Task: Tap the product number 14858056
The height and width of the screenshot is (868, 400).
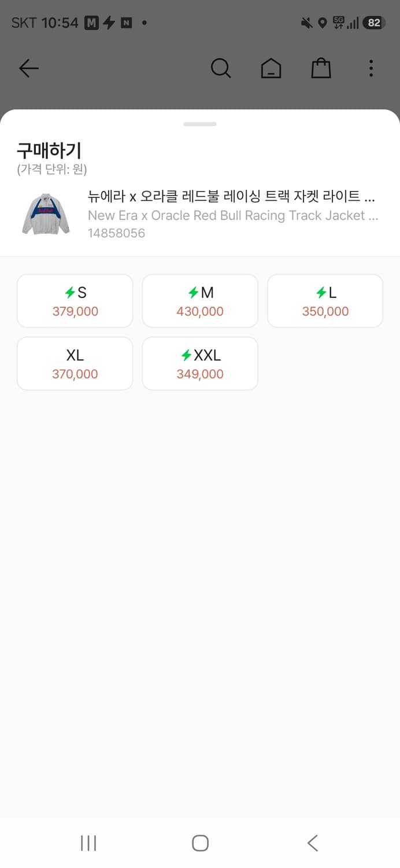Action: click(116, 233)
